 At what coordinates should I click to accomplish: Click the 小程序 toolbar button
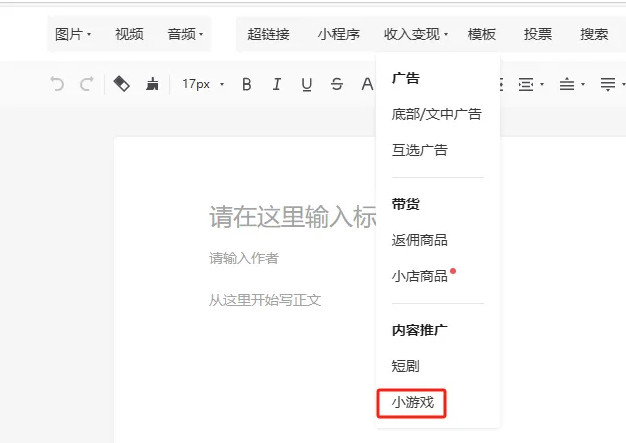coord(339,34)
